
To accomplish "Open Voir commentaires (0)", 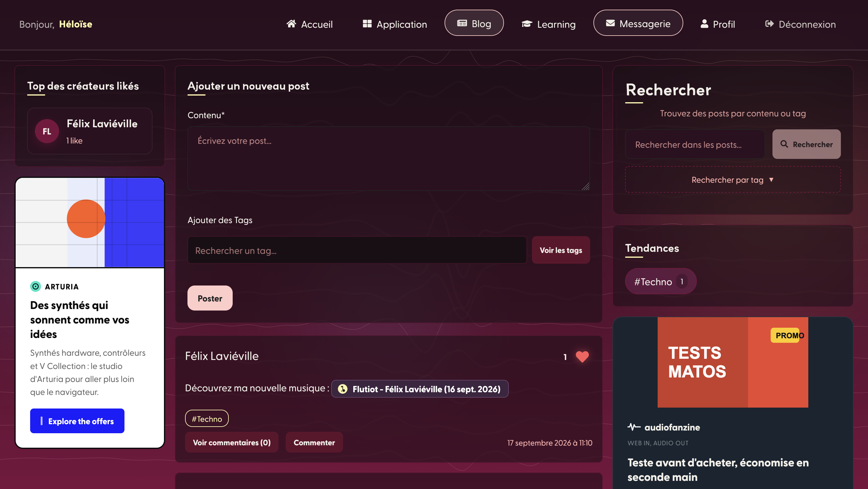I will 231,443.
